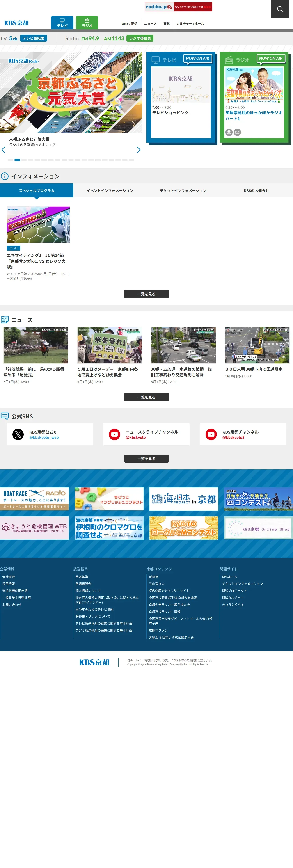Switch to チケットインフォメーション tab
The image size is (293, 868).
click(x=183, y=191)
